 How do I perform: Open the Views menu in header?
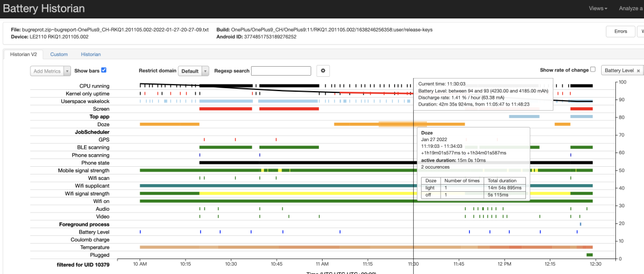(597, 8)
